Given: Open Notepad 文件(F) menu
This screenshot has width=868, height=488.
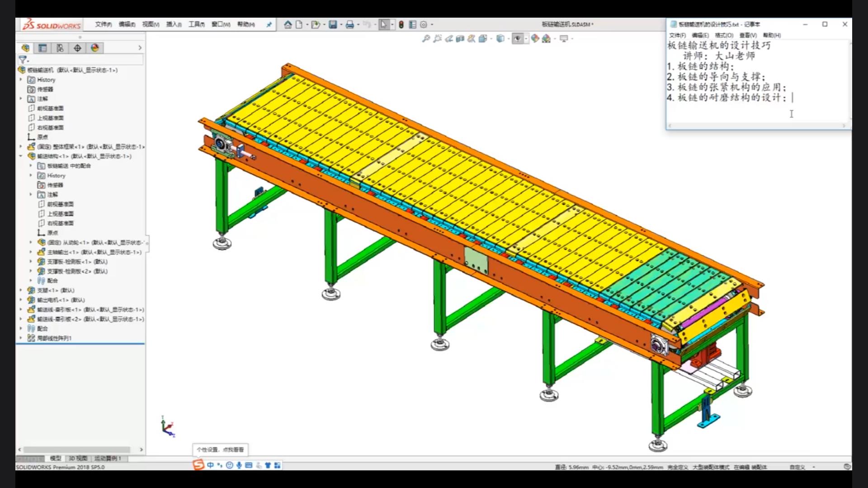Looking at the screenshot, I should 677,35.
